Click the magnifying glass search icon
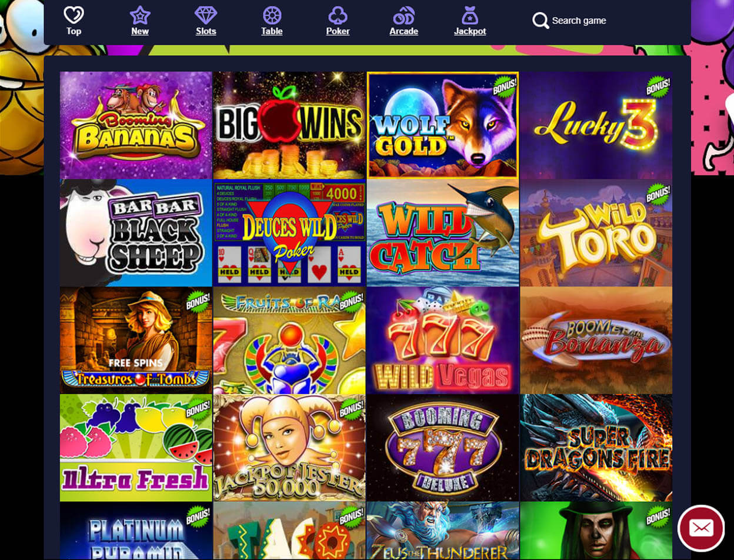The image size is (734, 560). point(541,21)
